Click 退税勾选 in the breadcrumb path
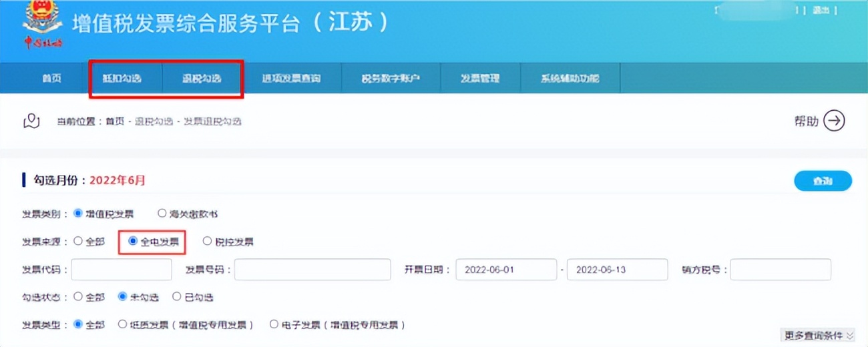Screen dimensions: 868x347 (154, 121)
